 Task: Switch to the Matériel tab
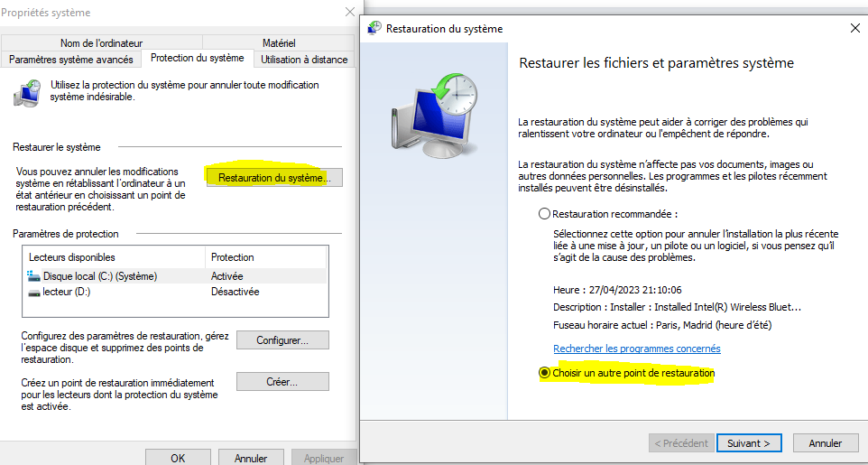pyautogui.click(x=279, y=42)
